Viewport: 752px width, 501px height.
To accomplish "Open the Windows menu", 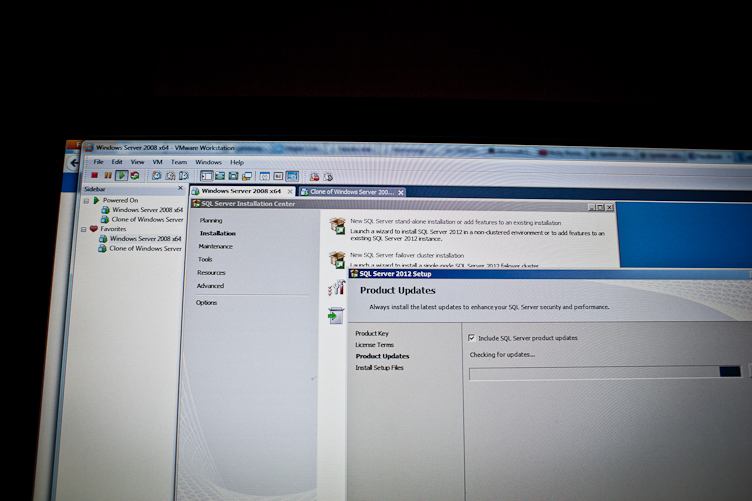I will 208,162.
